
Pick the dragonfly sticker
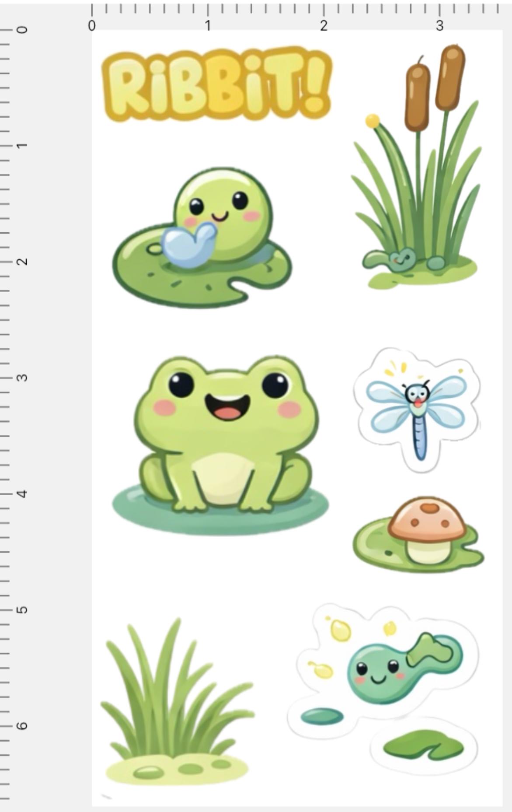point(416,410)
